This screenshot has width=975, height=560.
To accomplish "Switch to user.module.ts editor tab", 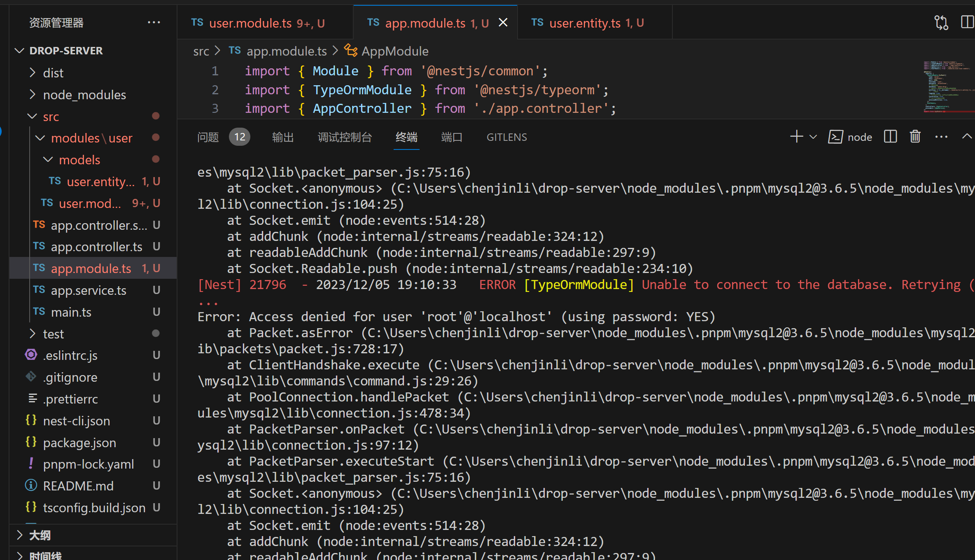I will point(265,23).
